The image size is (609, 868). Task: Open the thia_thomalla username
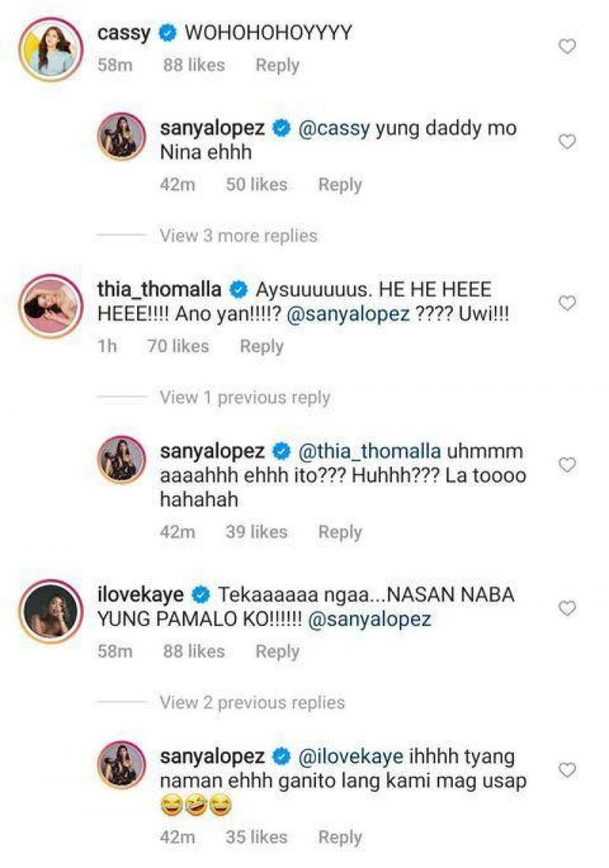(x=159, y=290)
